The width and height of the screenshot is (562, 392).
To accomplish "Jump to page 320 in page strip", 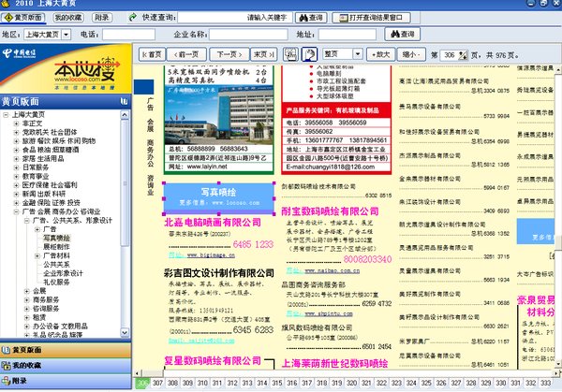I will pyautogui.click(x=351, y=383).
